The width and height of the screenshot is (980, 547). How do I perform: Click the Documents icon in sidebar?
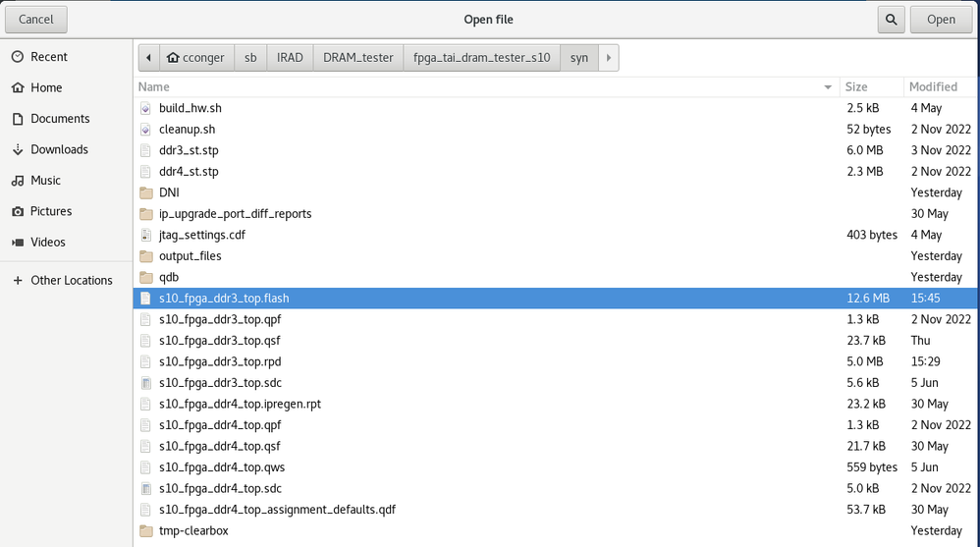pyautogui.click(x=18, y=119)
